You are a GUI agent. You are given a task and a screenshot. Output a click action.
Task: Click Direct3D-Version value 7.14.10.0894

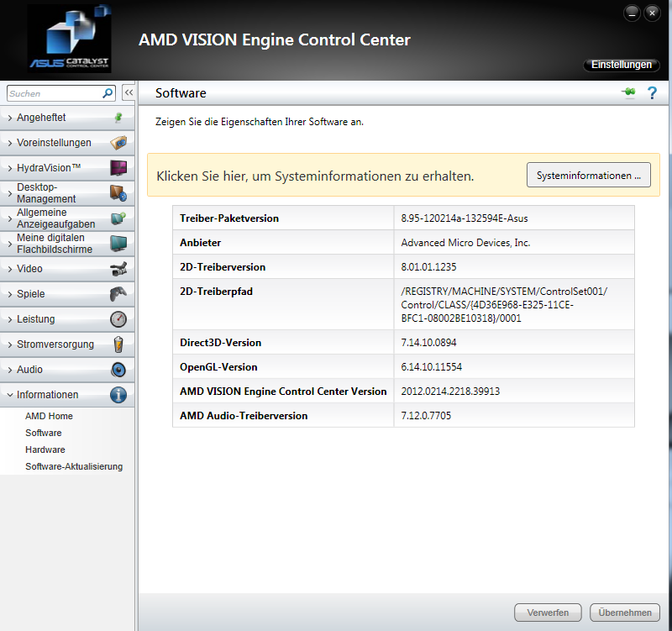click(x=428, y=343)
